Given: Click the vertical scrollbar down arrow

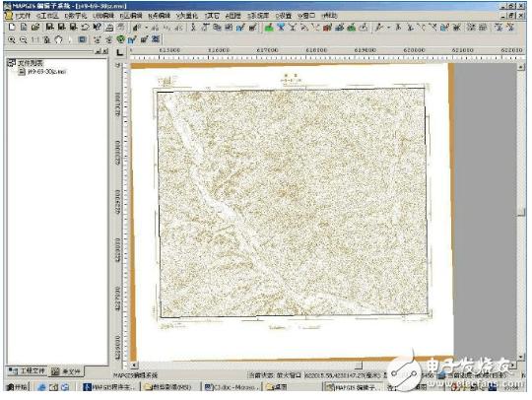Looking at the screenshot, I should pyautogui.click(x=521, y=357).
